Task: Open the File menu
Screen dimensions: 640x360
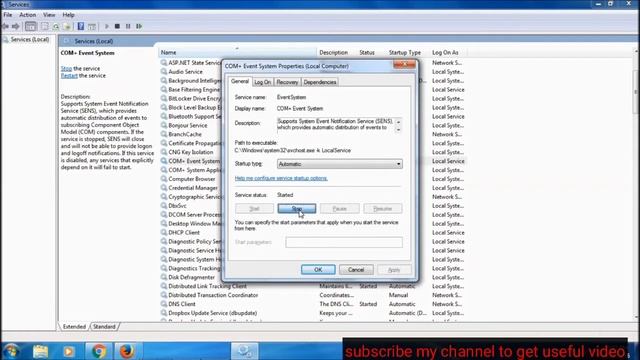Action: (8, 15)
